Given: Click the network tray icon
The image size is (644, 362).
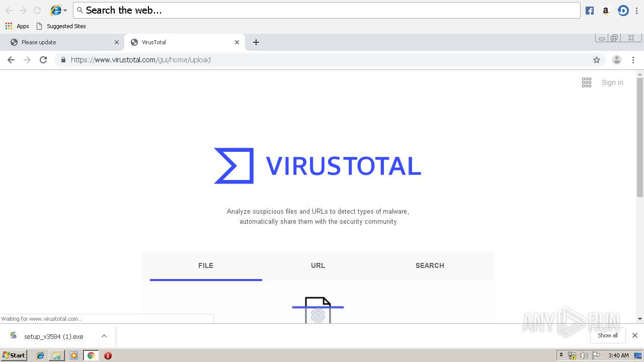Looking at the screenshot, I should tap(572, 355).
